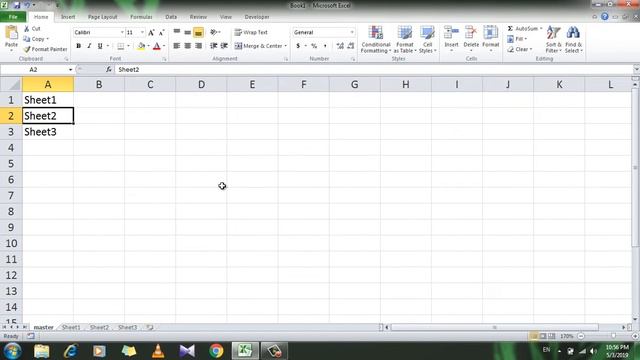The image size is (640, 360).
Task: Switch to Page Layout view in status bar
Action: [x=543, y=336]
